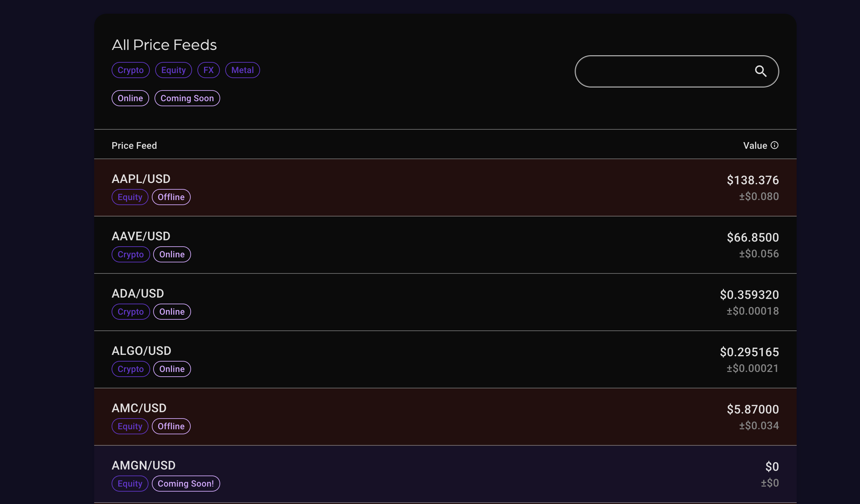This screenshot has width=860, height=504.
Task: Click the Coming Soon! tag under AMGN/USD
Action: [186, 484]
